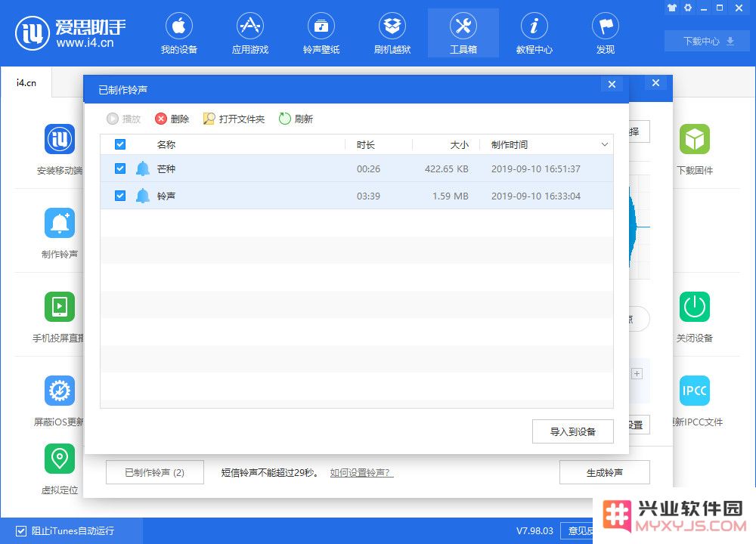Viewport: 756px width, 544px height.
Task: Open the 更新IPCC文件 icon
Action: pyautogui.click(x=695, y=391)
